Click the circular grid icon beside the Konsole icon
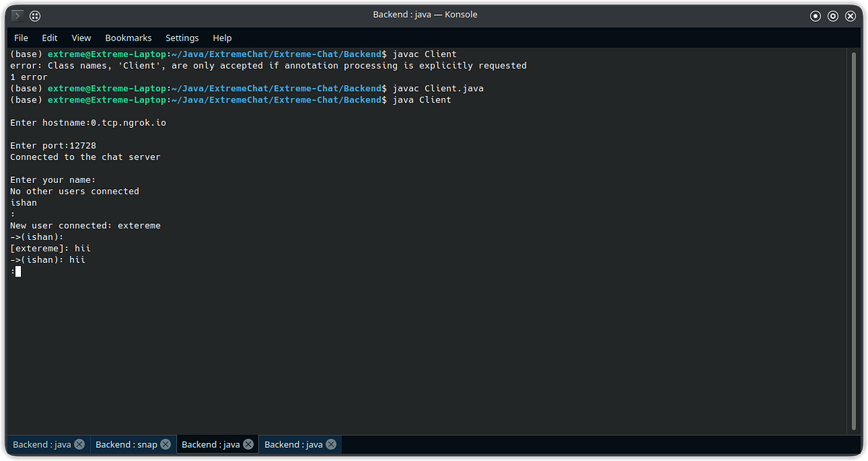This screenshot has height=461, width=868. coord(34,15)
